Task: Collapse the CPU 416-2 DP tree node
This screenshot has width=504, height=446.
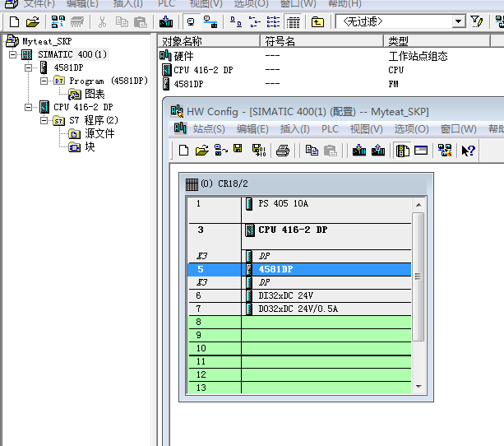Action: click(28, 107)
